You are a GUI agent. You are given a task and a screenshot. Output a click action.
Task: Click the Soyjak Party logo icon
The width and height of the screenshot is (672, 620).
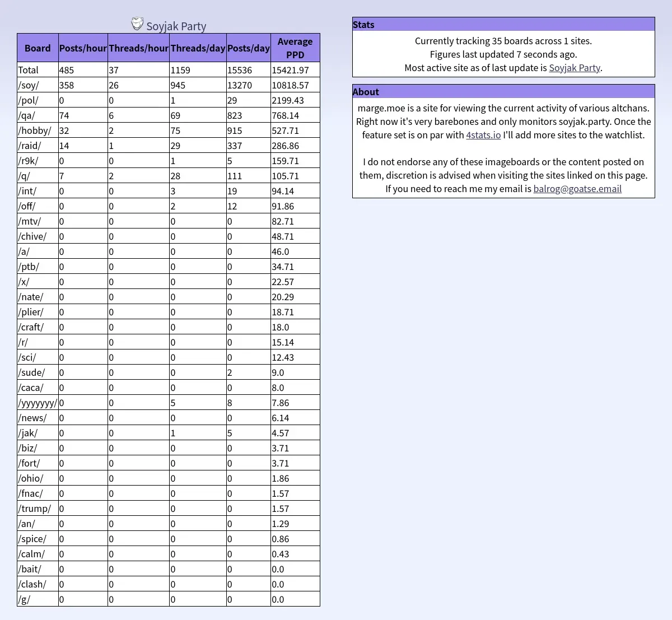tap(137, 24)
